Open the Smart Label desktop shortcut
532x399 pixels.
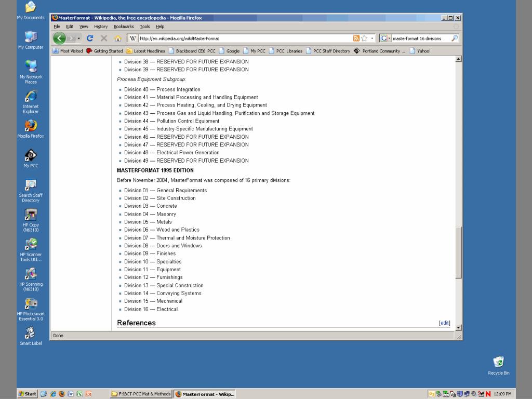pos(31,336)
